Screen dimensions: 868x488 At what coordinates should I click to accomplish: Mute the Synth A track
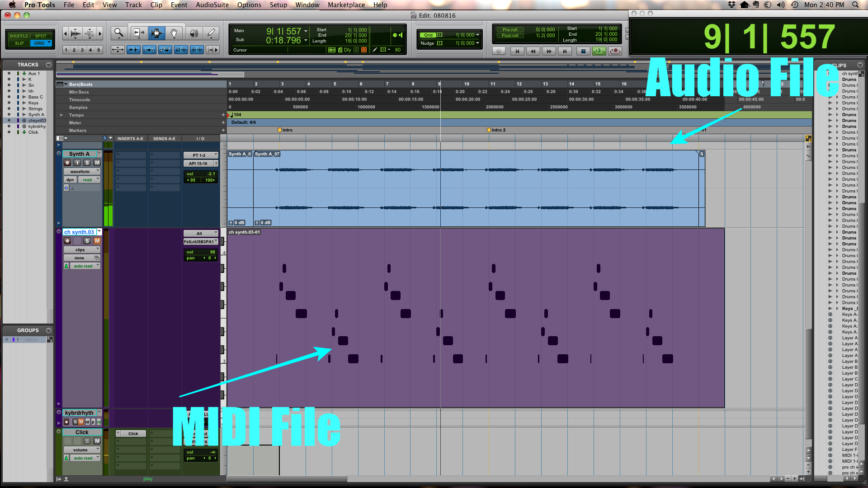pos(97,163)
